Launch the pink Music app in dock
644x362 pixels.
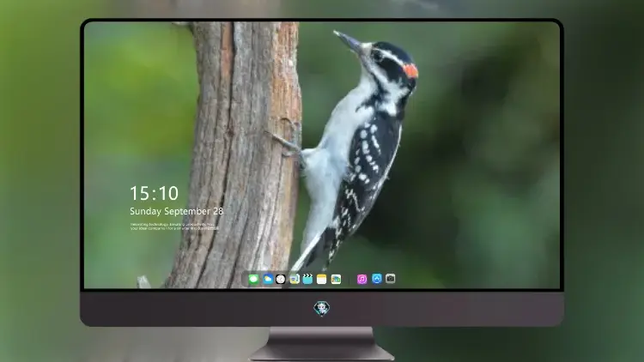[361, 279]
